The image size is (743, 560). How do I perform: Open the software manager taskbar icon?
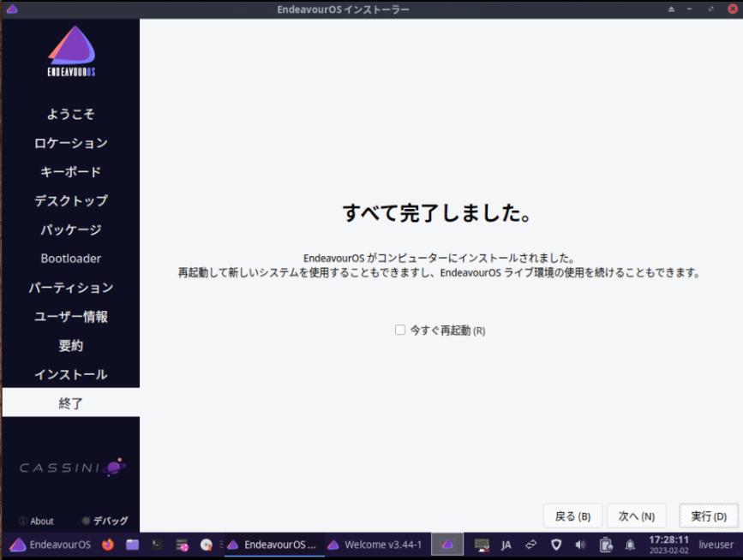(x=182, y=545)
